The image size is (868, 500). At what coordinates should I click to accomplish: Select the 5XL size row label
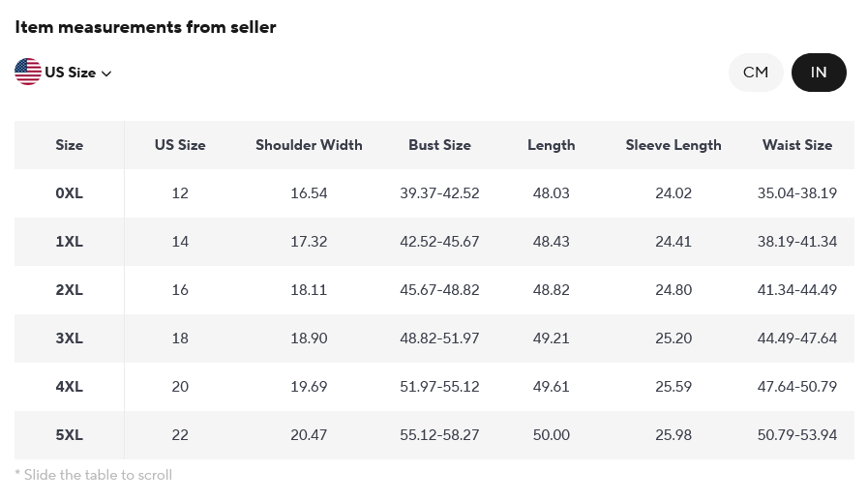tap(70, 435)
